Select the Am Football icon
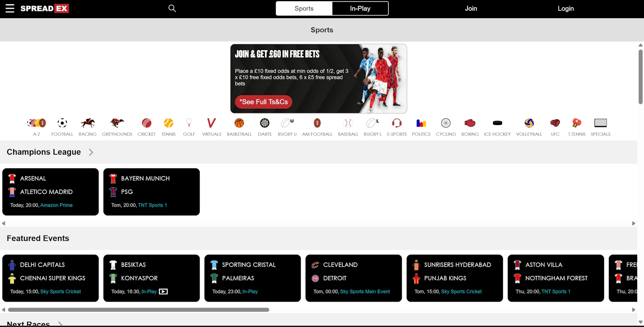Viewport: 644px width, 327px height. tap(317, 123)
